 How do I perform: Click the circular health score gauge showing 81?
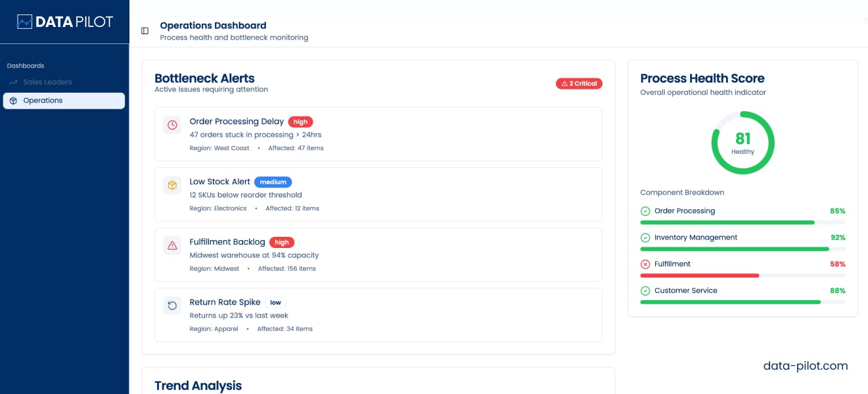tap(742, 143)
